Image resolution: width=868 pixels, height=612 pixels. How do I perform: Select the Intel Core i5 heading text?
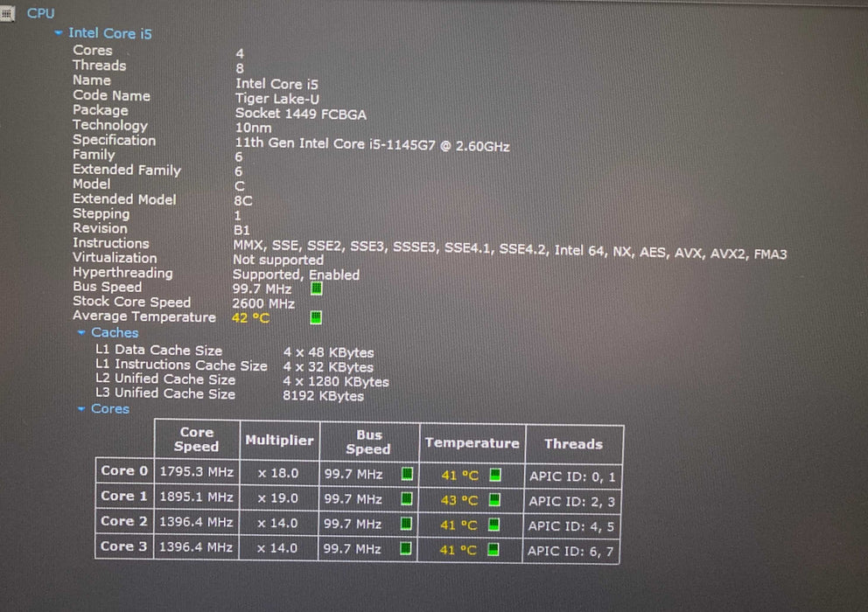109,33
